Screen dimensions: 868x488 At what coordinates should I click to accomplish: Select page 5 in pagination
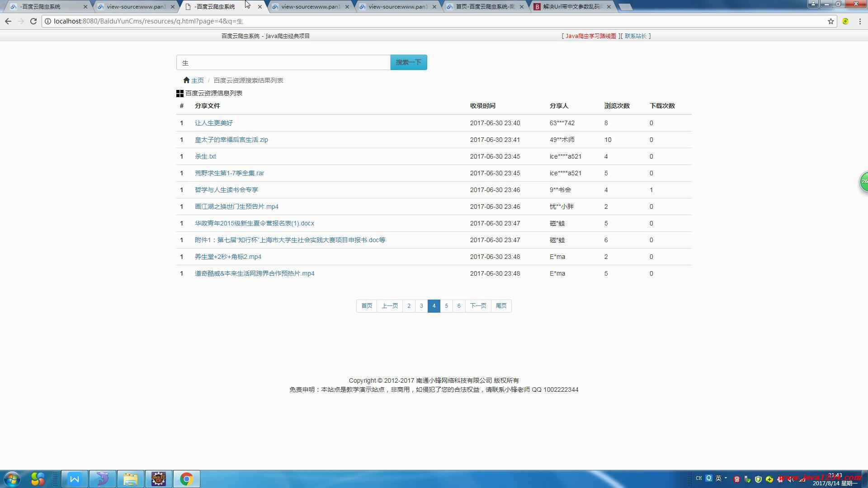point(446,306)
